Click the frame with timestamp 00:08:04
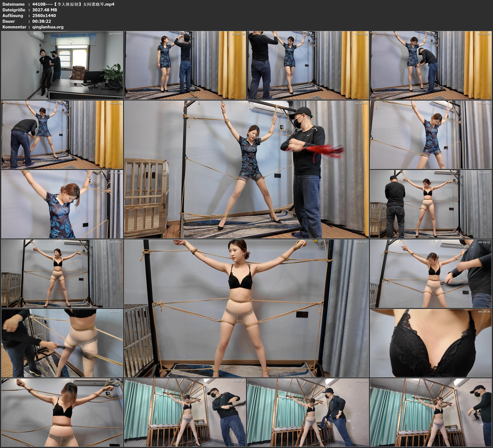 (x=431, y=65)
